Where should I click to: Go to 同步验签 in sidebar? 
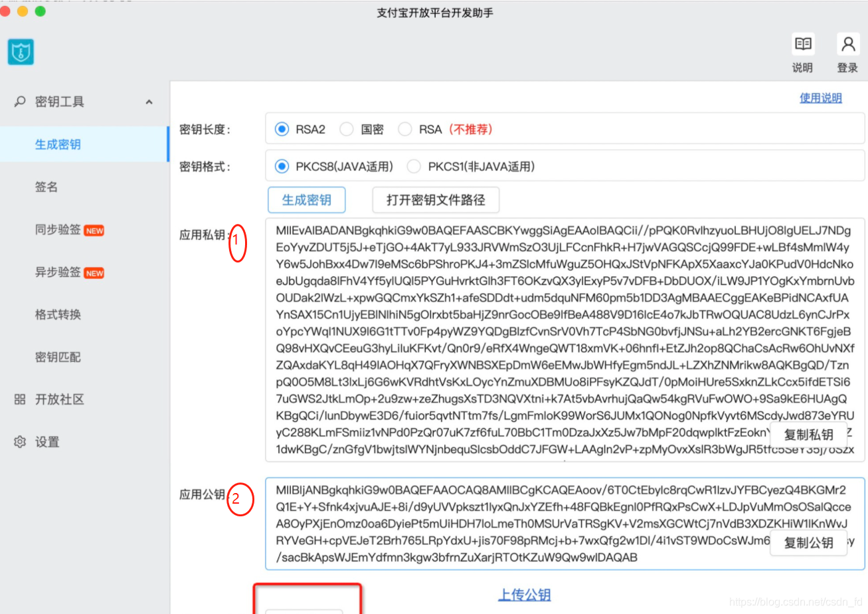coord(58,230)
